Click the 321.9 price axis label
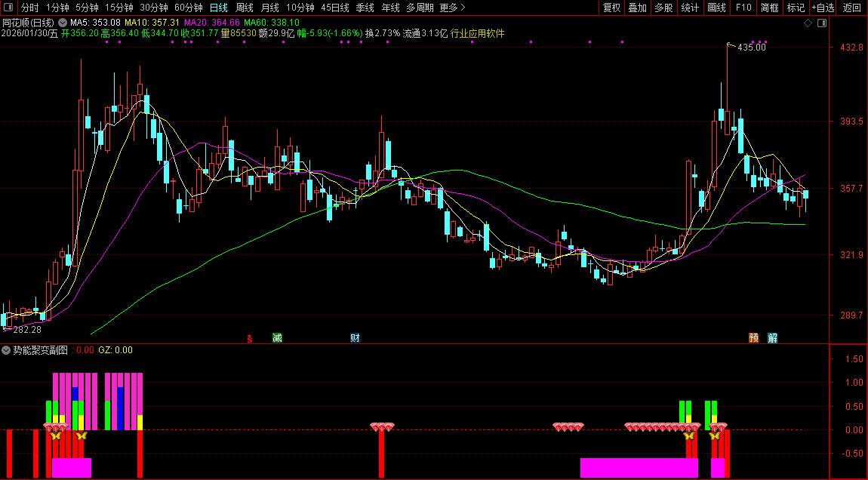This screenshot has width=868, height=480. [851, 255]
